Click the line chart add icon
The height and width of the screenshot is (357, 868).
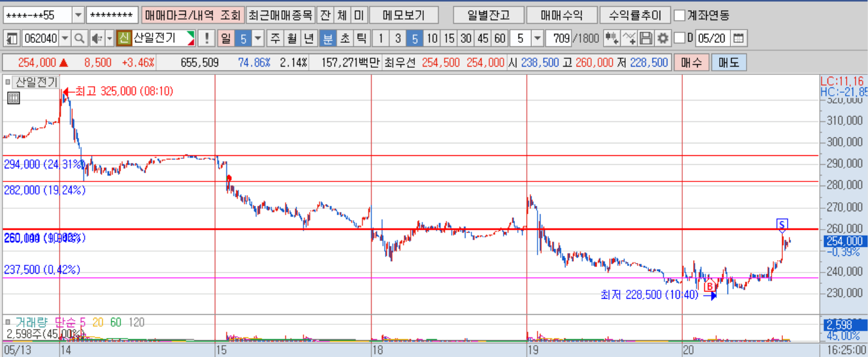(x=629, y=39)
